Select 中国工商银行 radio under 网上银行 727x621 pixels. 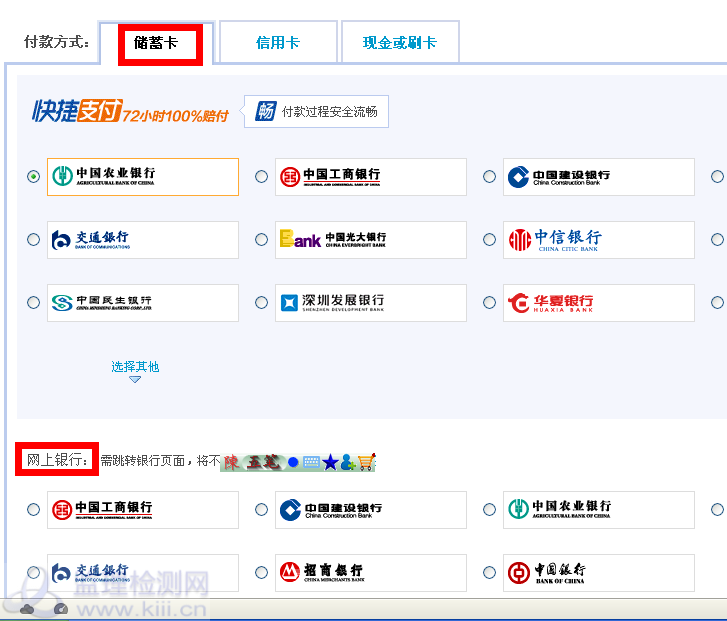[x=33, y=510]
